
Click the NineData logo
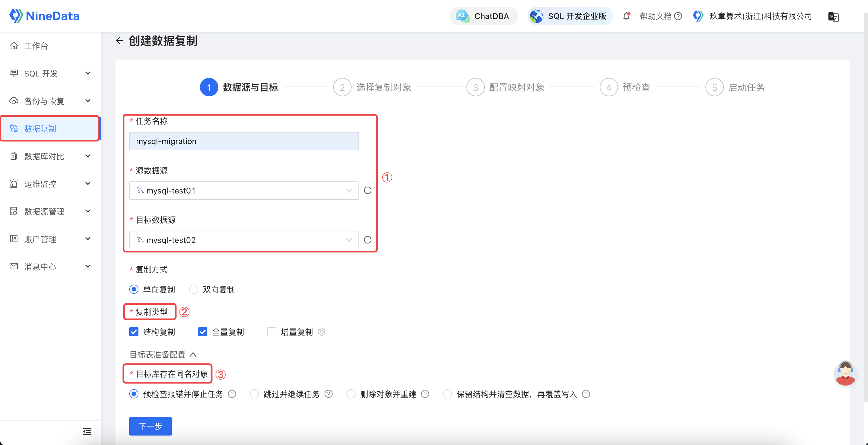(44, 16)
